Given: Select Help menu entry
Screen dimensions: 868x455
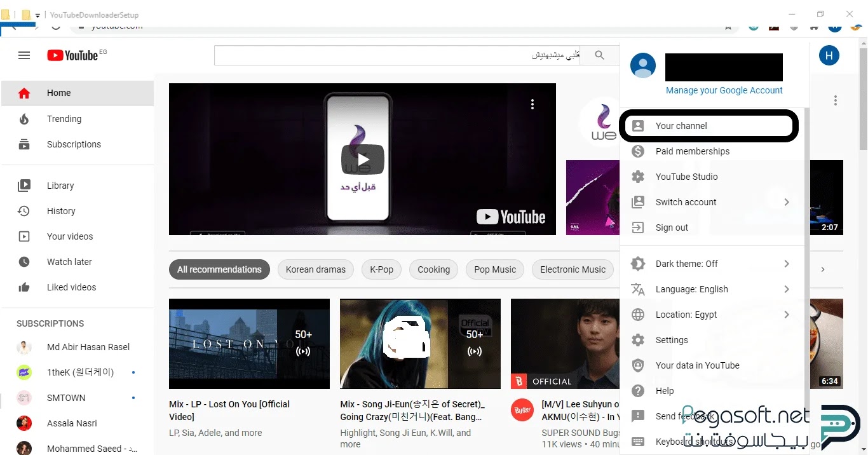Looking at the screenshot, I should [x=712, y=391].
